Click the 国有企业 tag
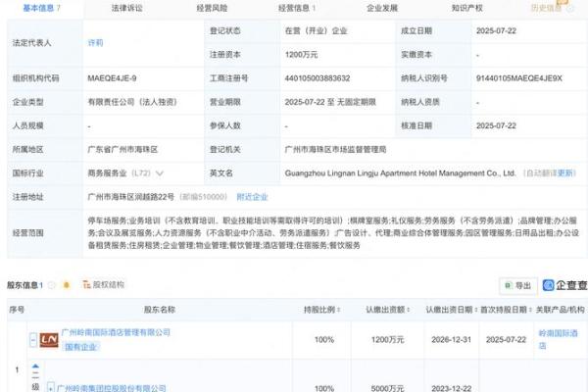588x392 pixels. (80, 347)
